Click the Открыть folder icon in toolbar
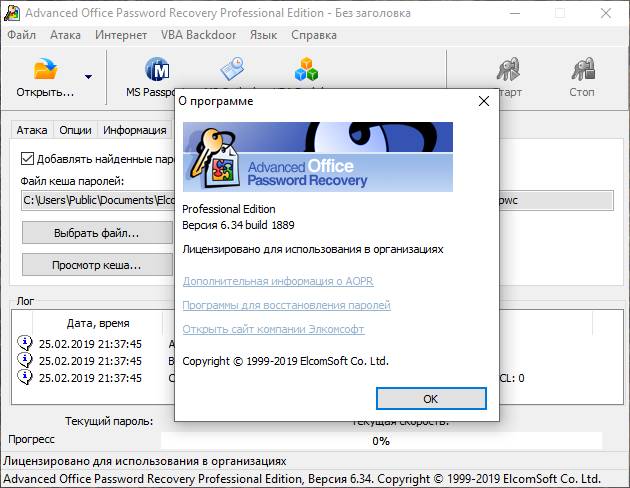Screen dimensions: 630x488 tap(45, 69)
